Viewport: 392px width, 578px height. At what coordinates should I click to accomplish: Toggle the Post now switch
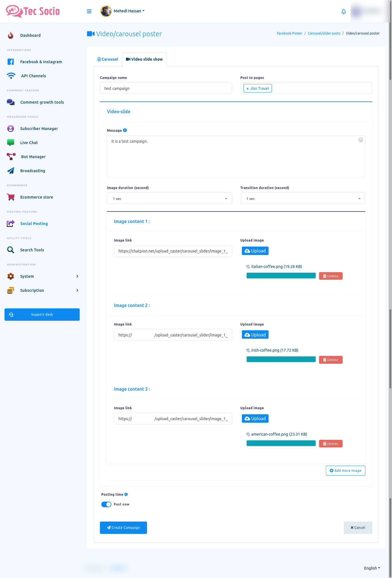point(106,504)
